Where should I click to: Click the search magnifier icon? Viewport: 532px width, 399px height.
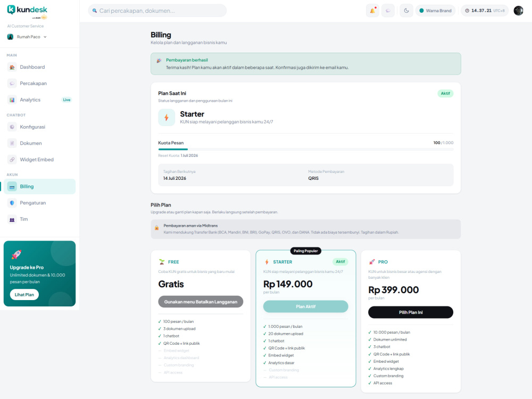pyautogui.click(x=95, y=11)
